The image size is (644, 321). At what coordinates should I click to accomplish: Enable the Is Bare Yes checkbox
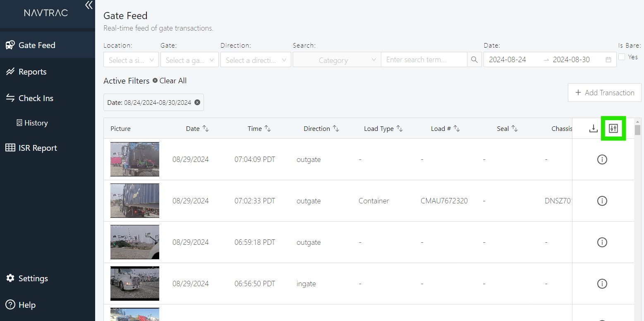(622, 57)
